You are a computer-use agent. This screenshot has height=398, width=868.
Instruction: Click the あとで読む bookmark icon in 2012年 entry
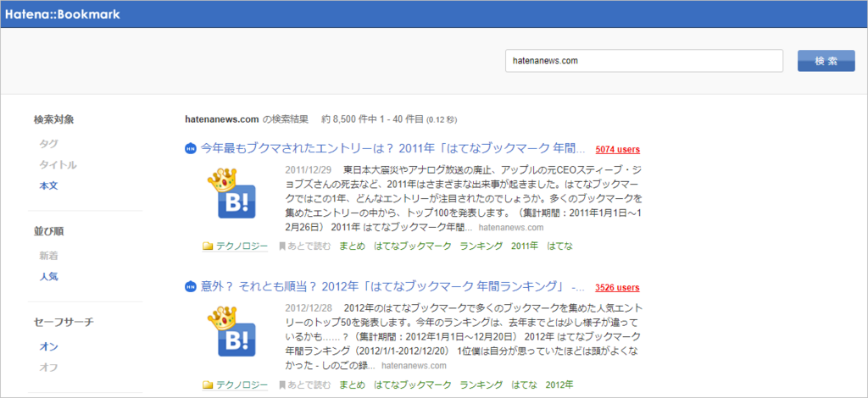click(281, 384)
